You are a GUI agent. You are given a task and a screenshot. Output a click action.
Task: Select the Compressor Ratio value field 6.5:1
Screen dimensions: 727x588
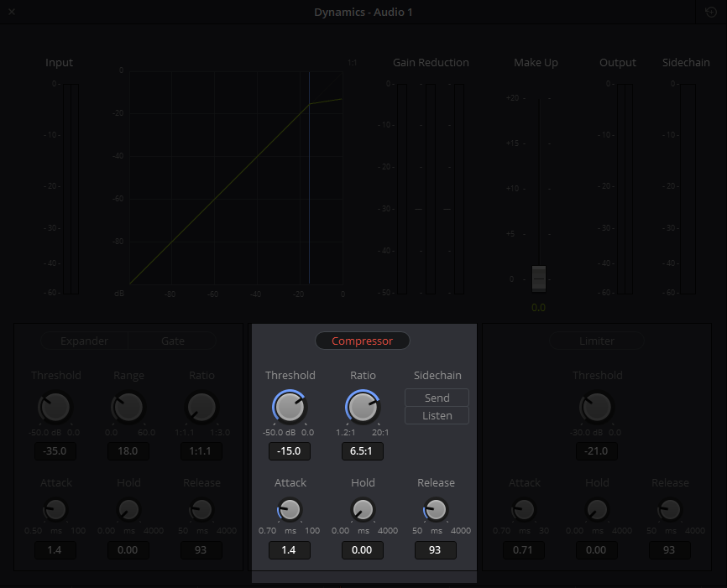362,451
